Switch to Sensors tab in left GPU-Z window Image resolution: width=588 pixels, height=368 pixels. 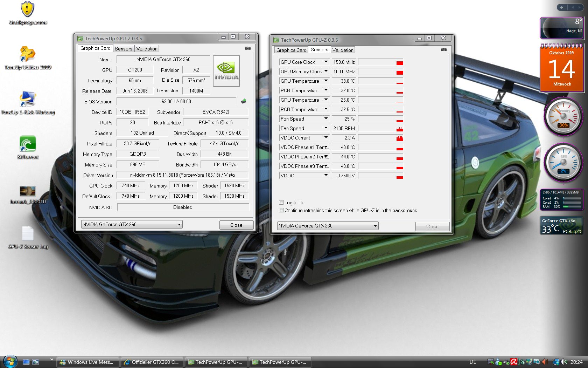124,49
